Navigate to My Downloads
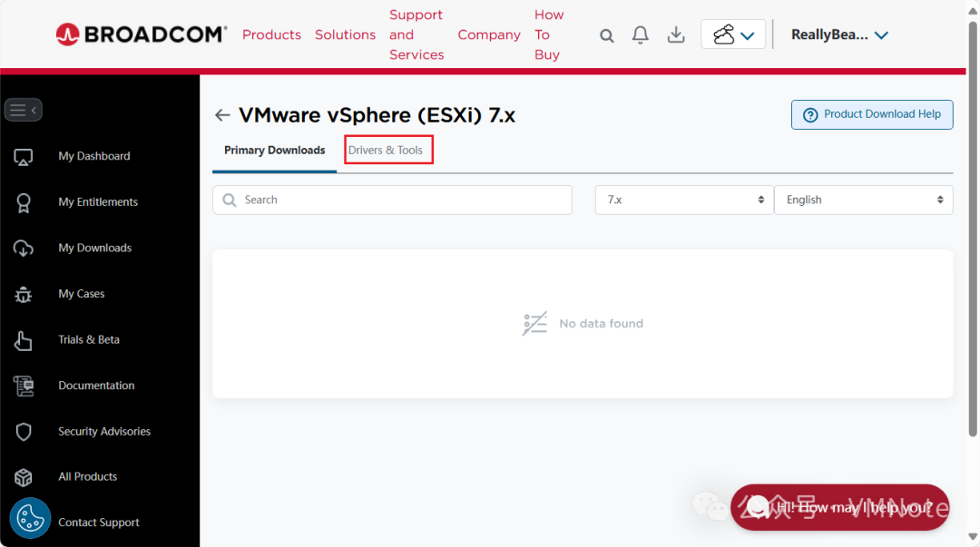The image size is (980, 547). [95, 249]
